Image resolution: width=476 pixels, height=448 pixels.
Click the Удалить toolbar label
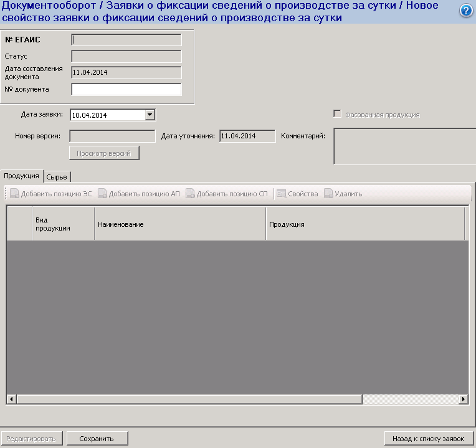pos(348,194)
